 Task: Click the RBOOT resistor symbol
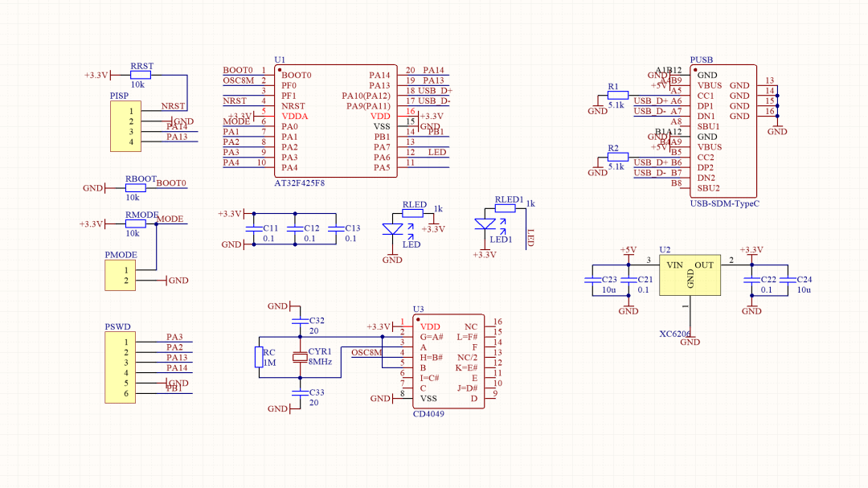click(x=136, y=188)
